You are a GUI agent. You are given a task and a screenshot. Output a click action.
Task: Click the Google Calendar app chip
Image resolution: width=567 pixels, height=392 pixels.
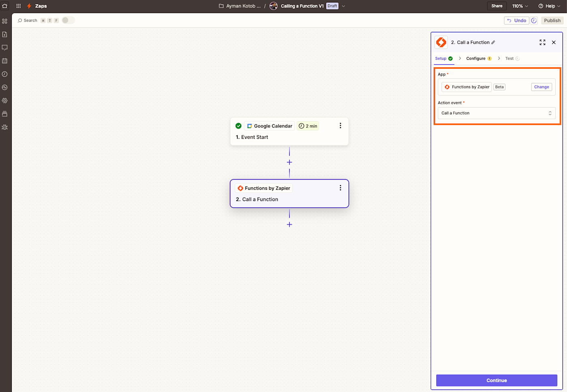click(269, 126)
